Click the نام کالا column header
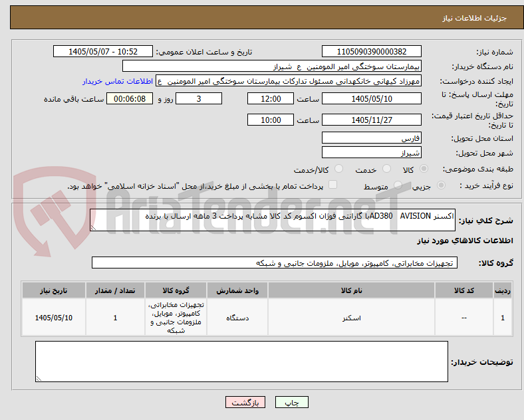The width and height of the screenshot is (524, 420). (x=351, y=290)
